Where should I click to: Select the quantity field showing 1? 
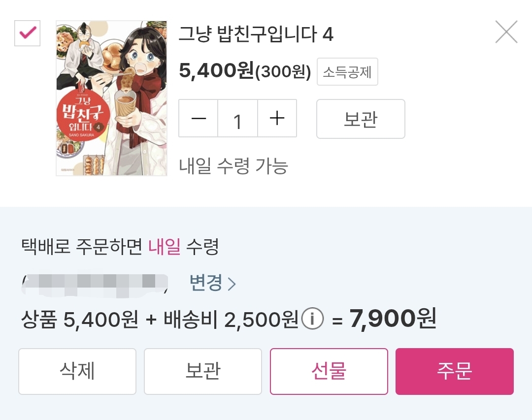237,118
